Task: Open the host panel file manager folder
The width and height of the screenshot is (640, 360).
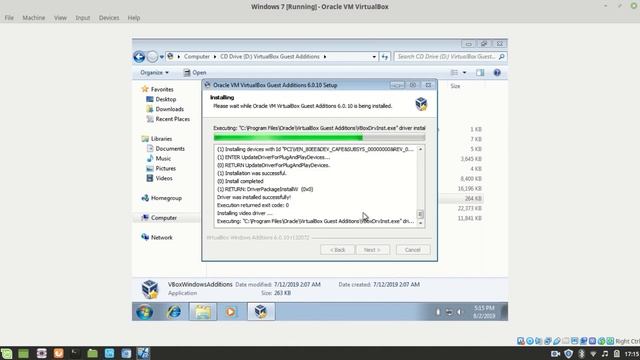Action: [93, 353]
